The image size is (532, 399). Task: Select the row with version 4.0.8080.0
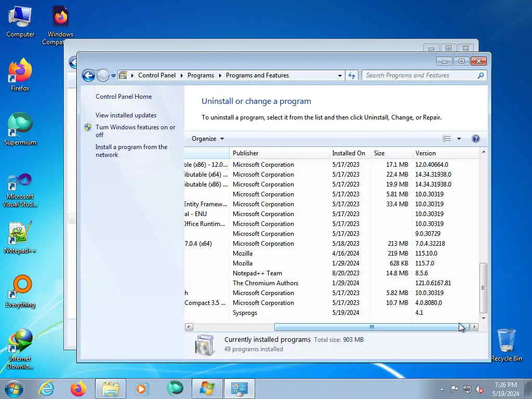[332, 303]
